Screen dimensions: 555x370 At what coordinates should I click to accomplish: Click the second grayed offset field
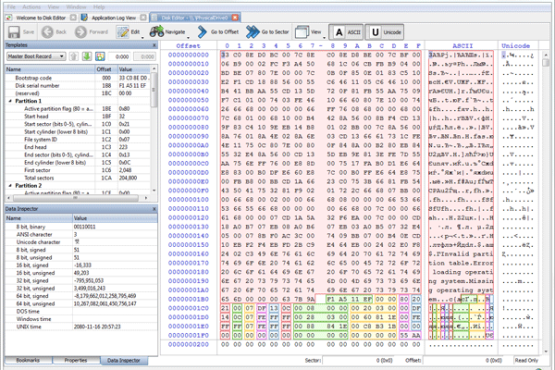click(144, 57)
